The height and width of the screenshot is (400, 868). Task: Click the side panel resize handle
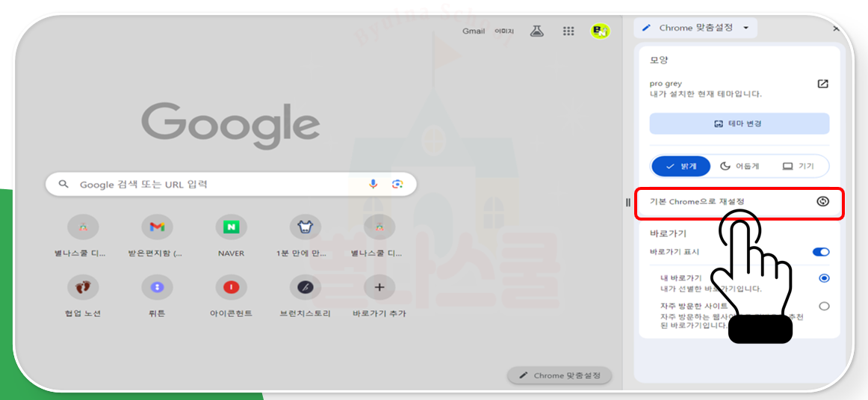[x=627, y=202]
